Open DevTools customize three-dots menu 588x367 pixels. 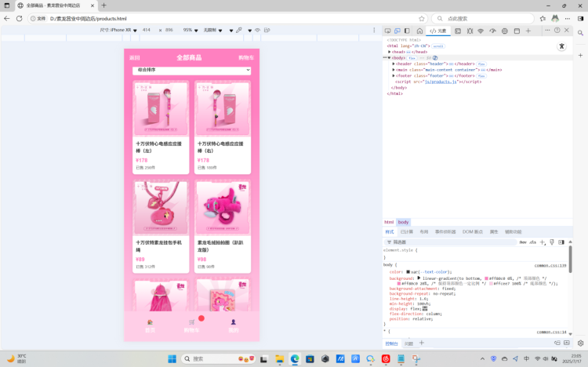(547, 30)
